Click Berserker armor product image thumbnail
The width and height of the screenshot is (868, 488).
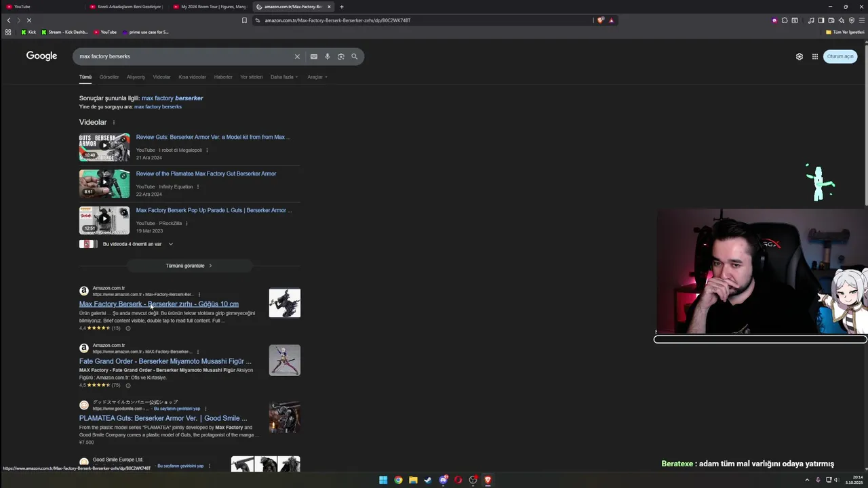tap(285, 303)
